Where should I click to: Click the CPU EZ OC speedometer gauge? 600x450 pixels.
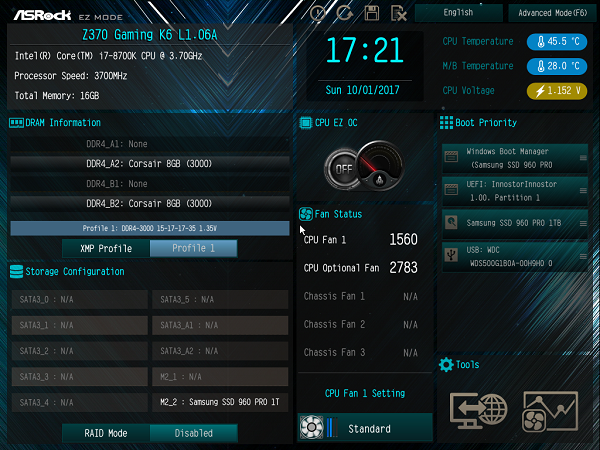(x=380, y=165)
